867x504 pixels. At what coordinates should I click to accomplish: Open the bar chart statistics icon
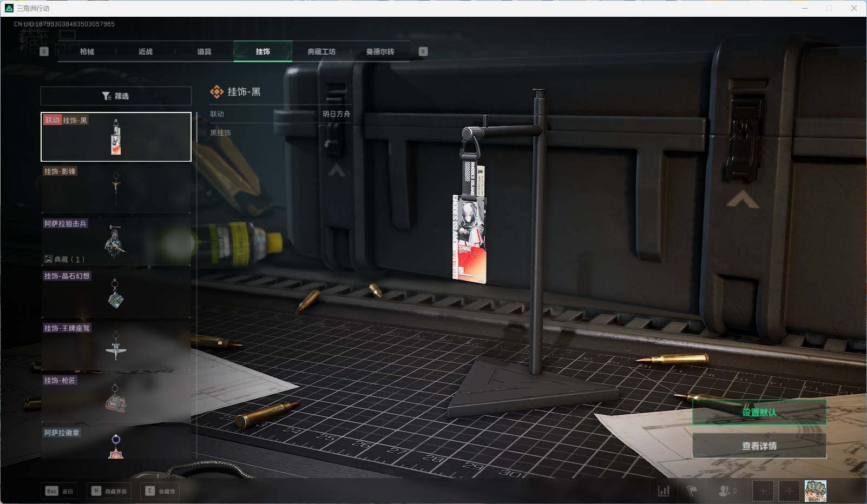tap(664, 490)
